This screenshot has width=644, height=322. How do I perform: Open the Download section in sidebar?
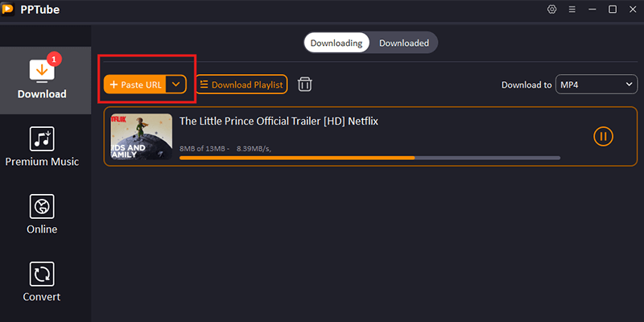pyautogui.click(x=42, y=79)
